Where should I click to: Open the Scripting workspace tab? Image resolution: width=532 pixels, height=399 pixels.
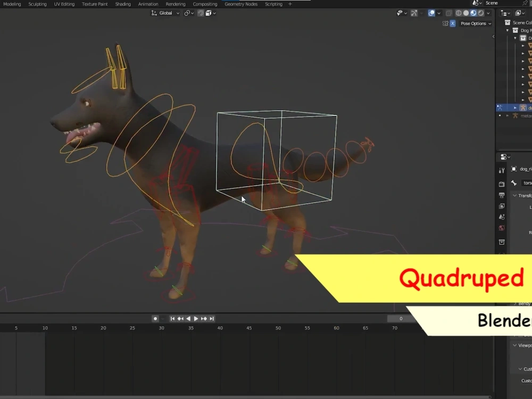273,4
